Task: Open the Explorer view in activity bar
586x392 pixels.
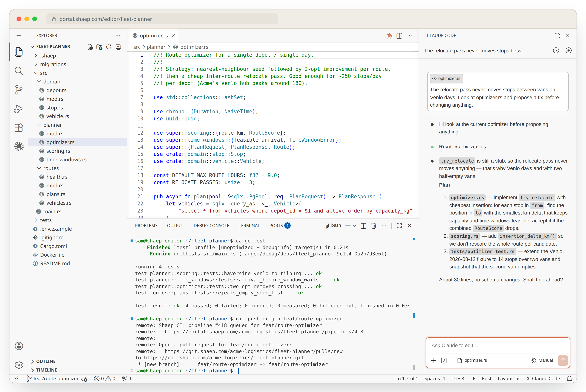Action: (19, 52)
